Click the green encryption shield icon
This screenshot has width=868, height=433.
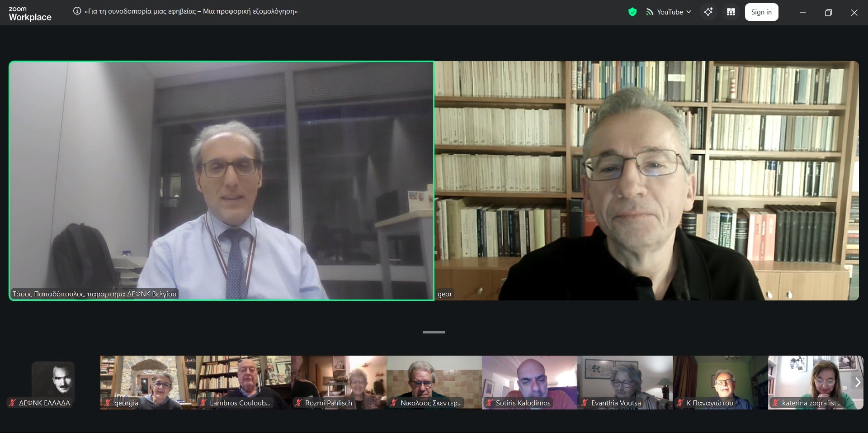pos(632,12)
